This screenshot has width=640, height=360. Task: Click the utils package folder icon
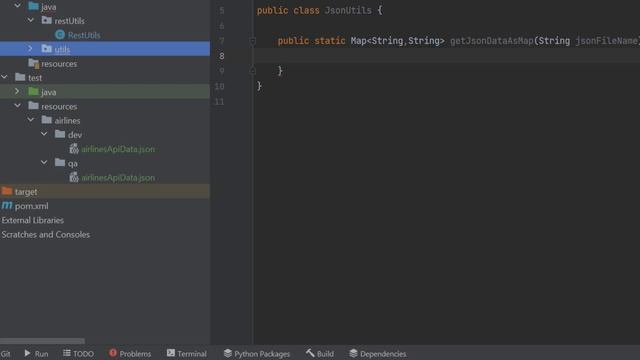(47, 49)
